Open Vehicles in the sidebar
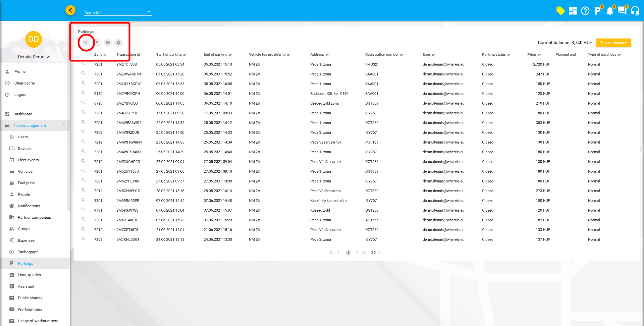This screenshot has height=326, width=644. point(25,171)
